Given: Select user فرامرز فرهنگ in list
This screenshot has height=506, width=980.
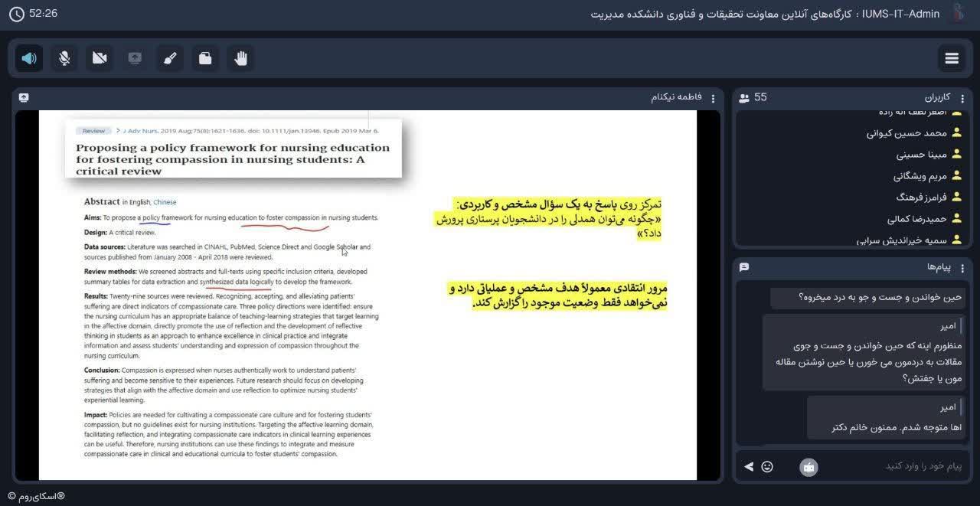Looking at the screenshot, I should 921,198.
